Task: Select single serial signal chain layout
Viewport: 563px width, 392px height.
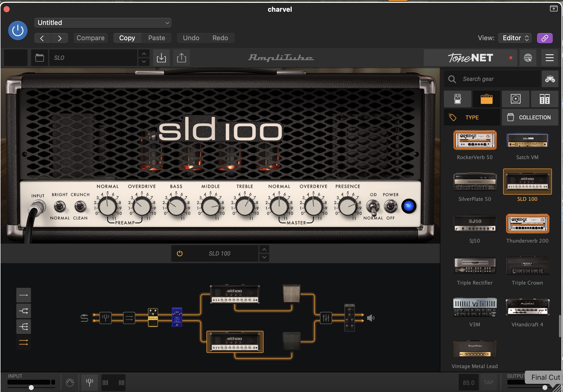Action: tap(24, 295)
